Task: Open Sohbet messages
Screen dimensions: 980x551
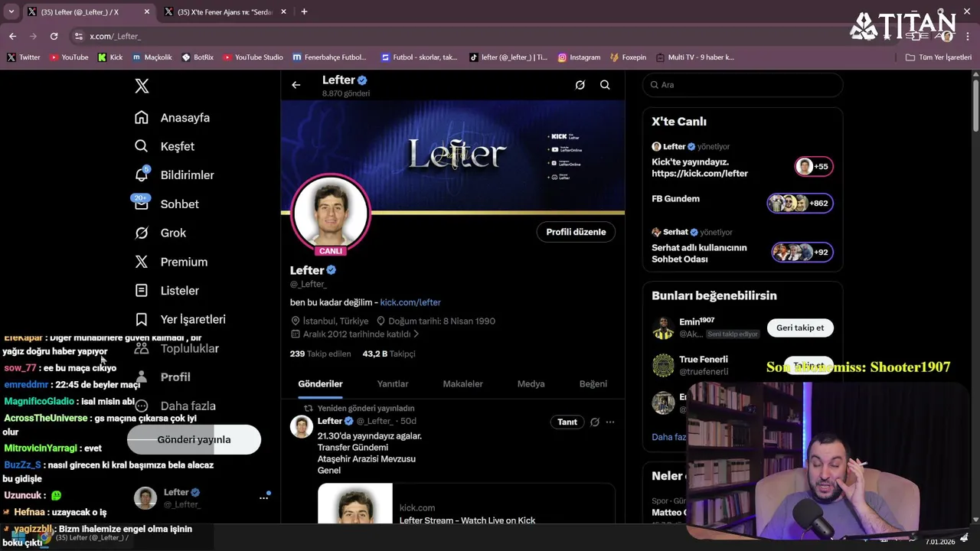Action: click(x=166, y=204)
